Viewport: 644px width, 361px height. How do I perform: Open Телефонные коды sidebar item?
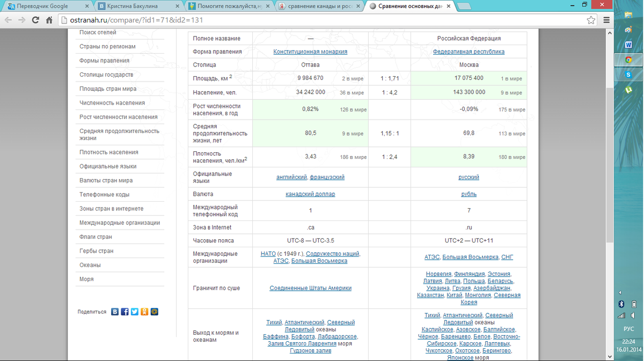point(105,195)
